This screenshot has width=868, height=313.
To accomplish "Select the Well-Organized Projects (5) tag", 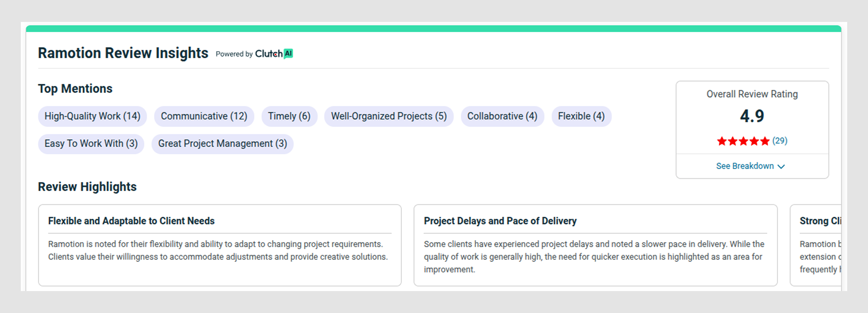I will tap(388, 116).
